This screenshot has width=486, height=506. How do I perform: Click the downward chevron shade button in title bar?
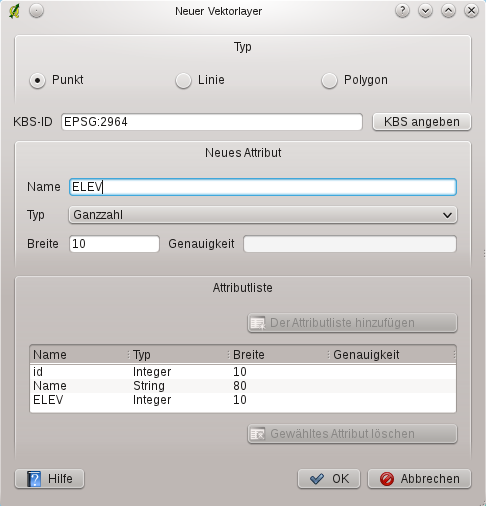425,11
